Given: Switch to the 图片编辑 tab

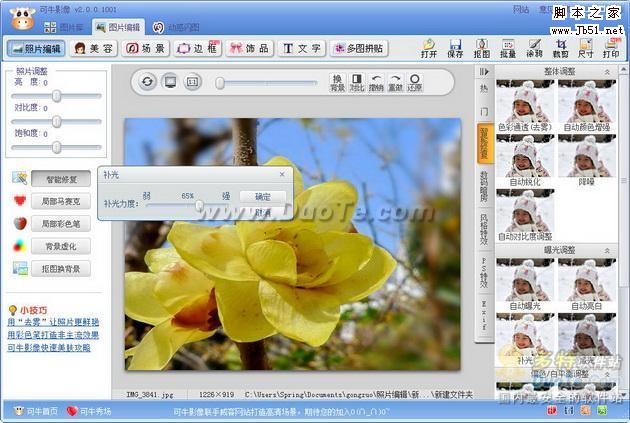Looking at the screenshot, I should [118, 27].
